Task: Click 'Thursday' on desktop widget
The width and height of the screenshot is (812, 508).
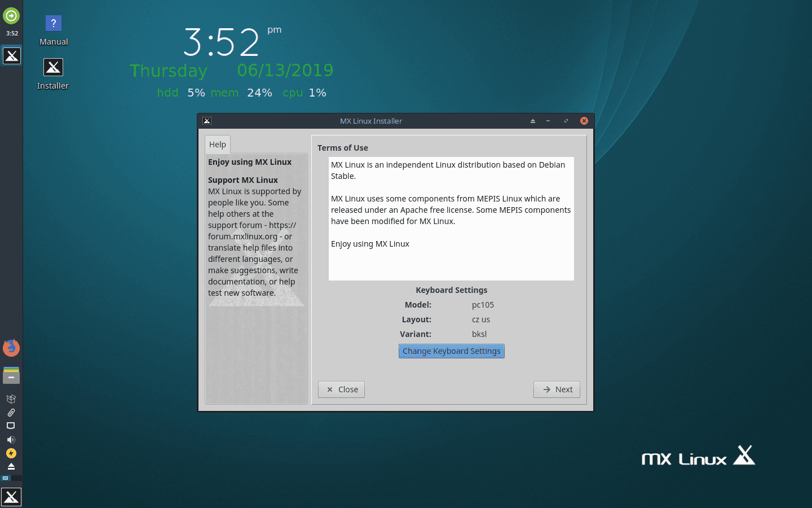Action: pyautogui.click(x=169, y=71)
